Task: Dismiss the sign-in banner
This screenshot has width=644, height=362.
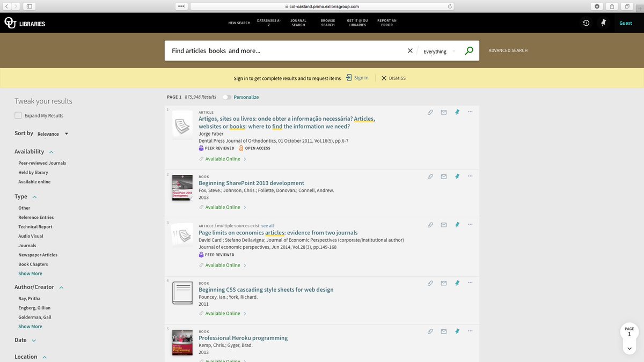Action: click(393, 78)
